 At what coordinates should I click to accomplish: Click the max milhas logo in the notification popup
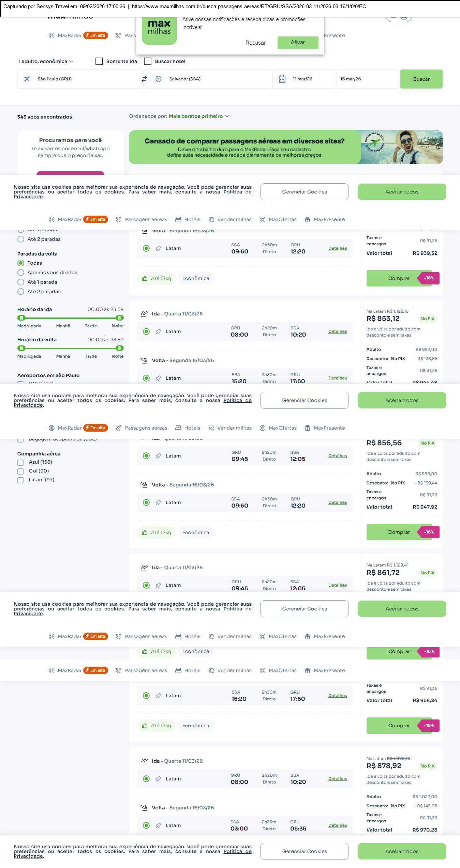[x=159, y=28]
